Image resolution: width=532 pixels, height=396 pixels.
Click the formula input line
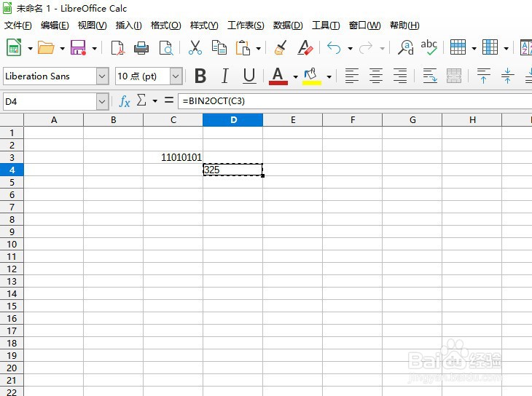click(x=355, y=101)
